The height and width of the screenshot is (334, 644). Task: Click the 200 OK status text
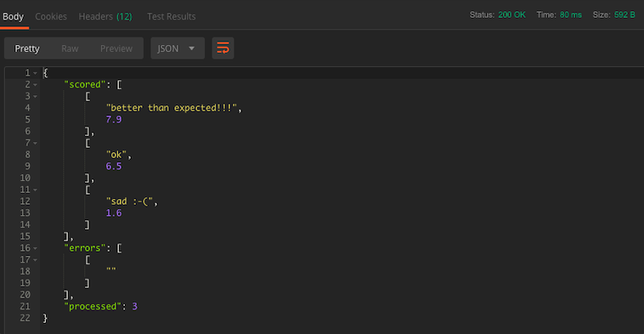[511, 14]
